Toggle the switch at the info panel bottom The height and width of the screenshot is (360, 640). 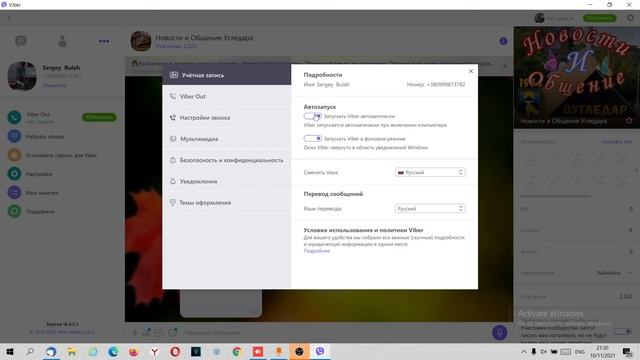[x=623, y=331]
